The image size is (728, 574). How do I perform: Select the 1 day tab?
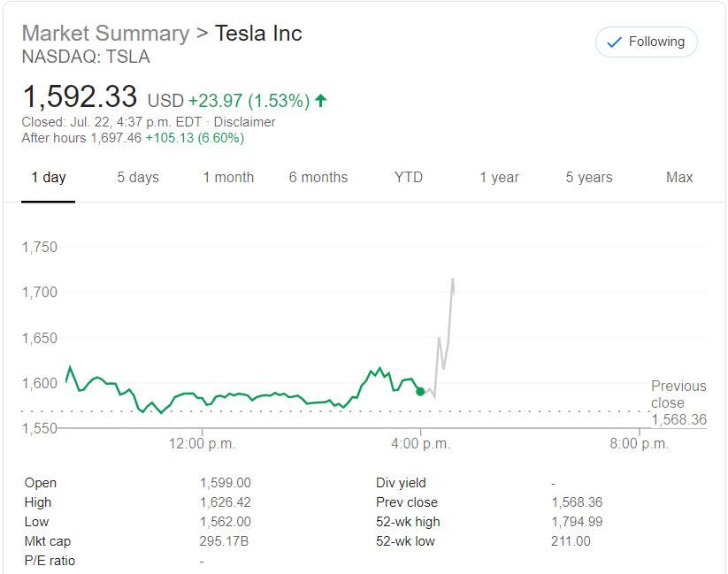pyautogui.click(x=49, y=178)
